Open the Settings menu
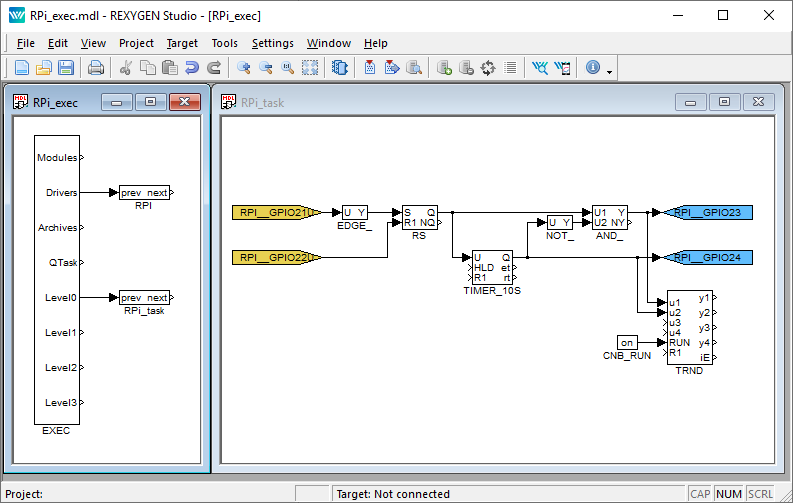This screenshot has height=503, width=793. [x=272, y=43]
